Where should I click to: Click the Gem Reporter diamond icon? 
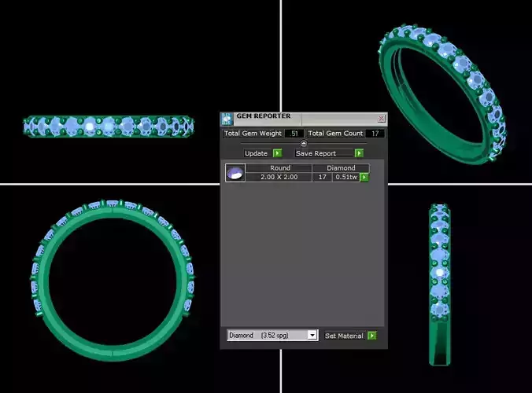[x=227, y=119]
